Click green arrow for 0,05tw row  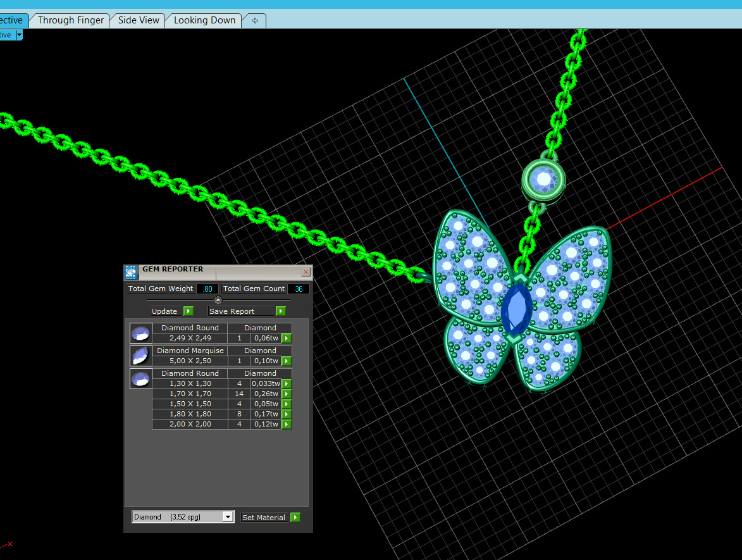287,404
